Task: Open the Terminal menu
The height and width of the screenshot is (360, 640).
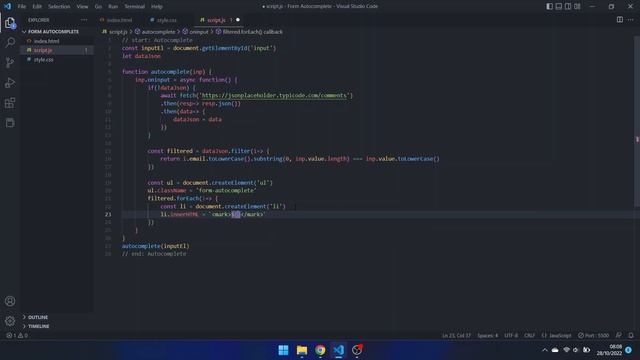Action: click(x=134, y=7)
